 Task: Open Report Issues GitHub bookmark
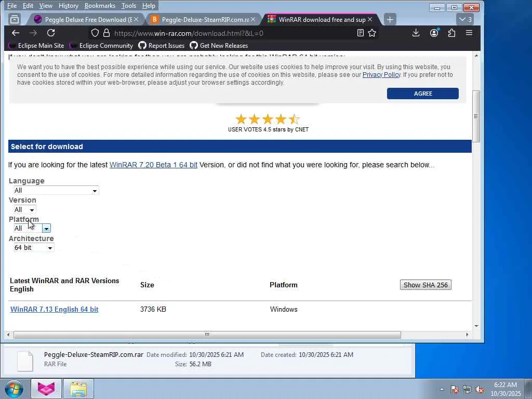coord(162,46)
